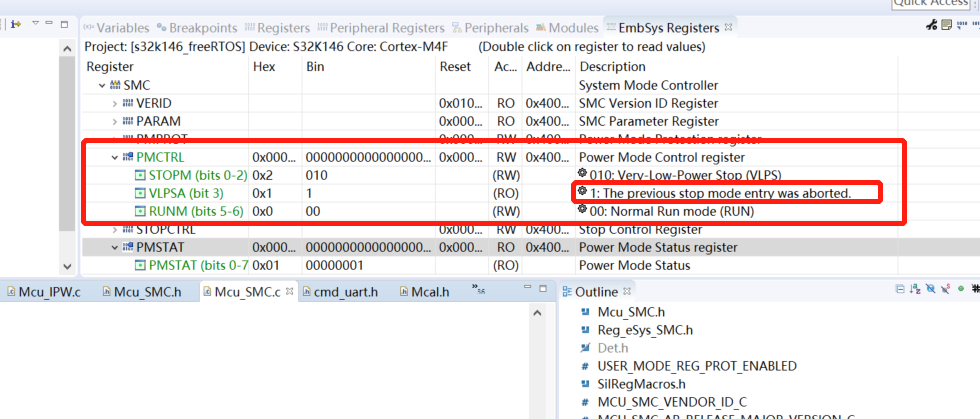
Task: Switch to the Variables tab
Action: (x=116, y=28)
